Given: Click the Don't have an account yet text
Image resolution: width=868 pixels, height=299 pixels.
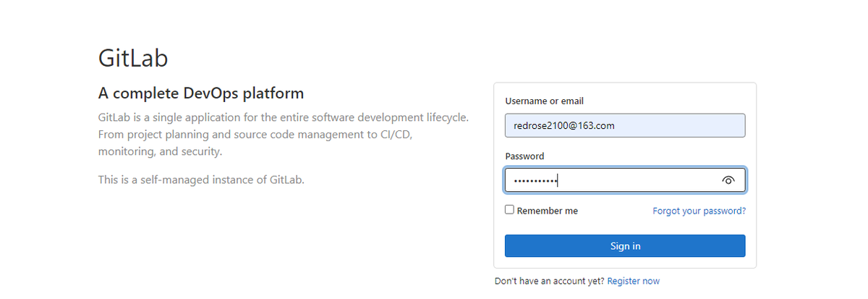Looking at the screenshot, I should tap(550, 281).
